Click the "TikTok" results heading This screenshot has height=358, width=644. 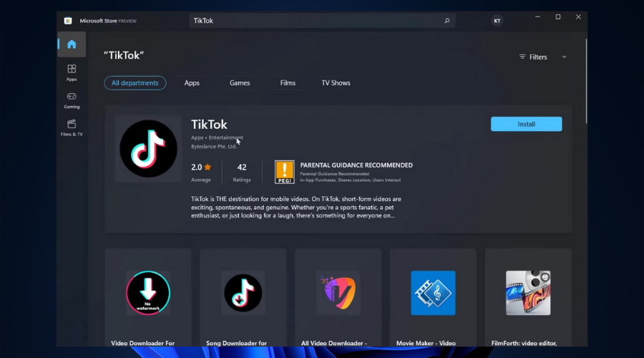pyautogui.click(x=124, y=55)
